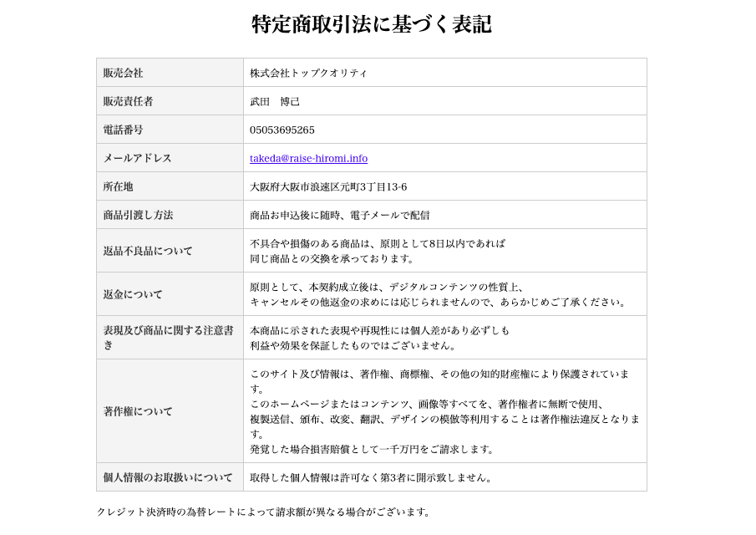Select text 取得した個人情報は許可なく第3者に開示致しません。
Viewport: 756px width, 535px height.
(x=371, y=478)
